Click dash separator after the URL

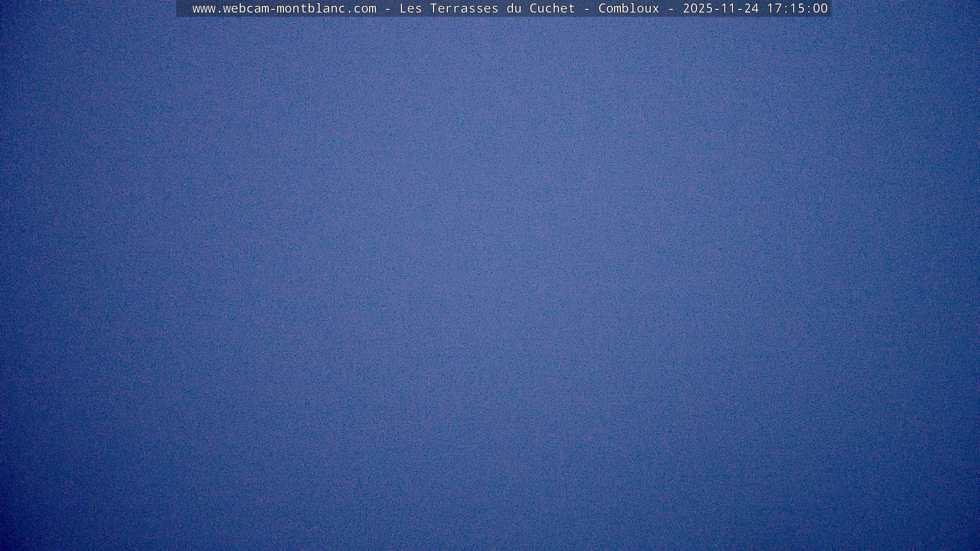387,8
